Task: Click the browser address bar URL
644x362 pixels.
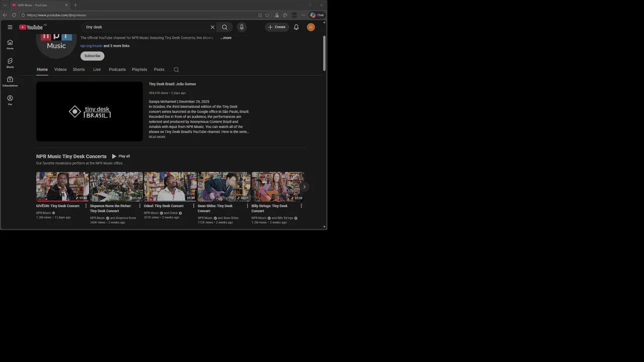Action: coord(57,15)
